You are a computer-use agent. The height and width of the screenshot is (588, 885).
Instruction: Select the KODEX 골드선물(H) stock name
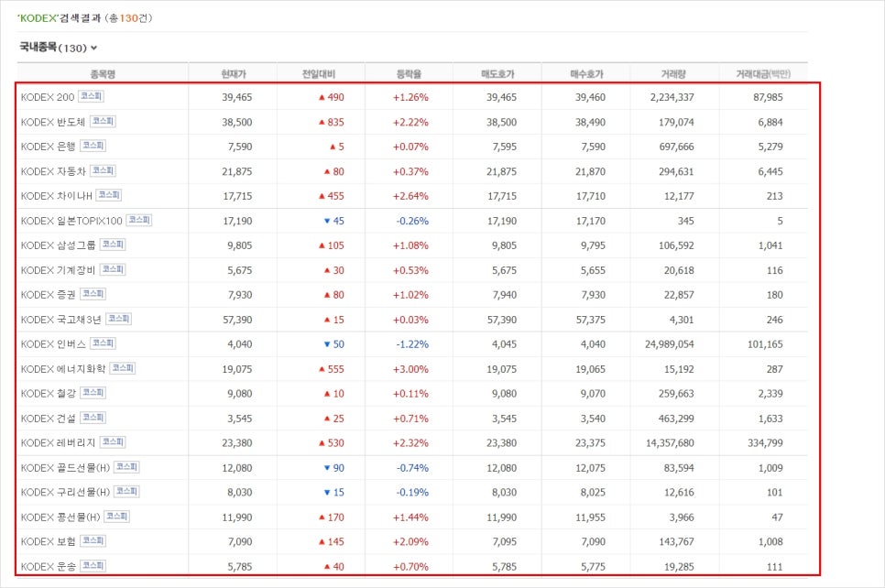click(x=65, y=468)
